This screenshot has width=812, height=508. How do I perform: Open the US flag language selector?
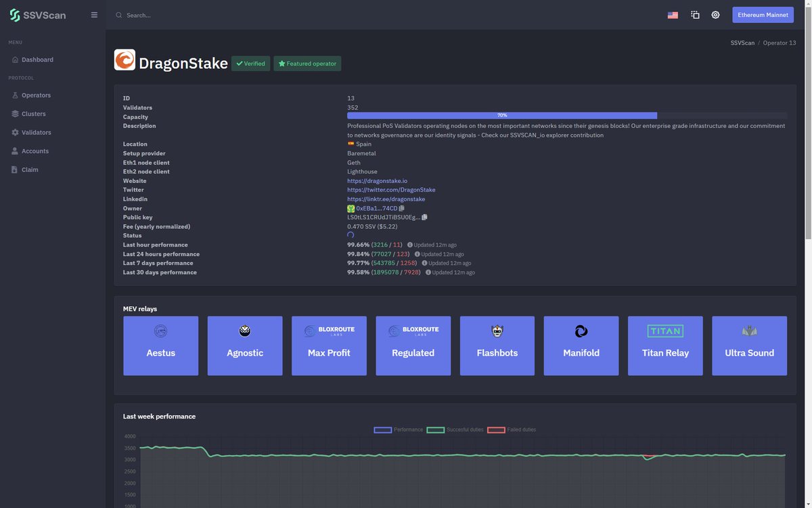pos(673,15)
